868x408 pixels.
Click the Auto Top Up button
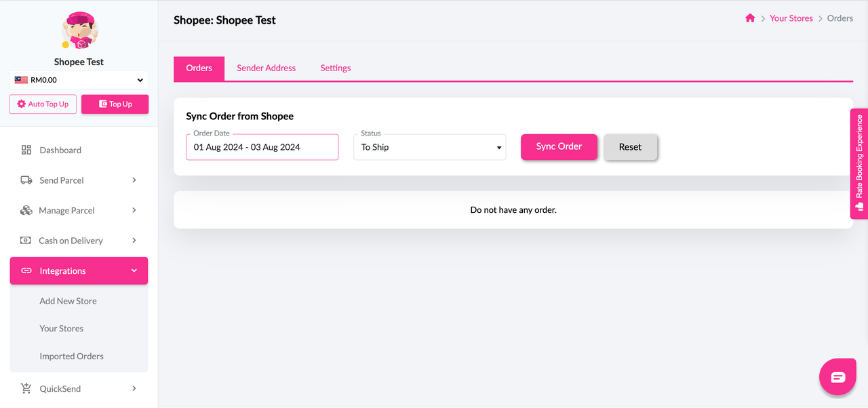[43, 104]
